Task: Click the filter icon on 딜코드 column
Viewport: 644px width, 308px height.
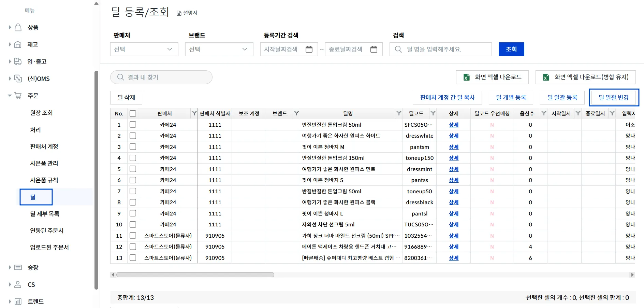Action: pos(433,113)
